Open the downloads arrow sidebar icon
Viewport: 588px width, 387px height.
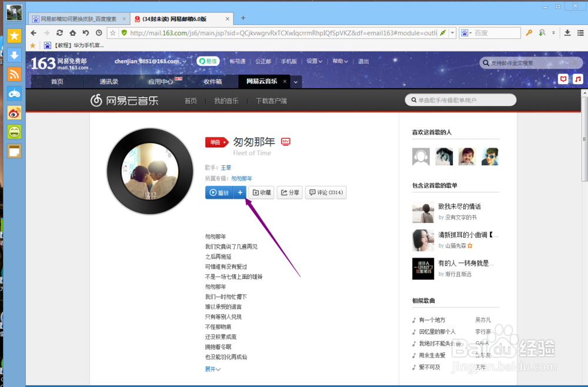tap(14, 55)
